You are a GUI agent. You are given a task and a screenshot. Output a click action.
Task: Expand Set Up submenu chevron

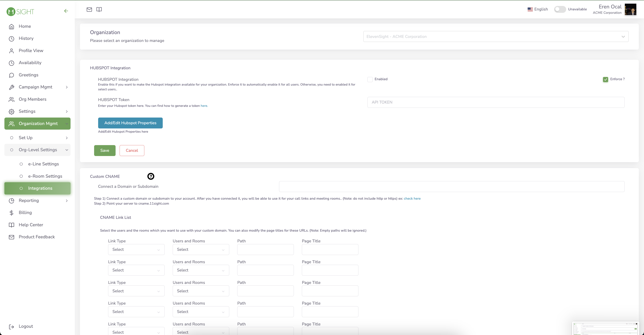pos(67,138)
